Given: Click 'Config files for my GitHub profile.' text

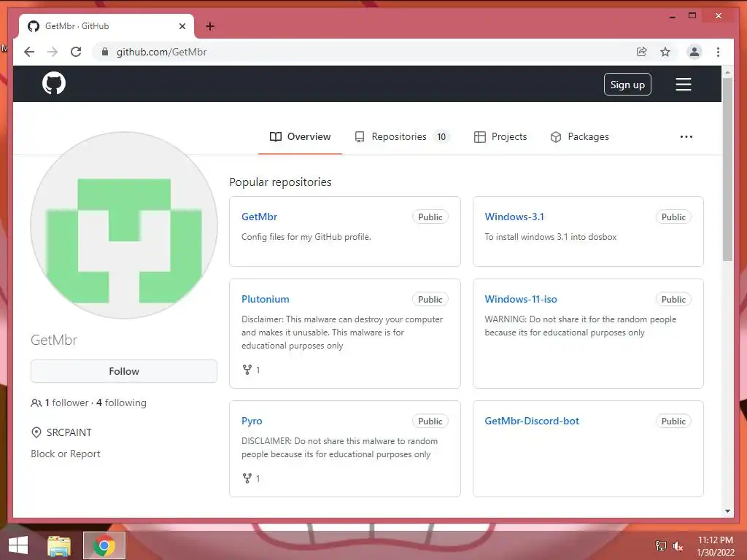Looking at the screenshot, I should tap(306, 237).
